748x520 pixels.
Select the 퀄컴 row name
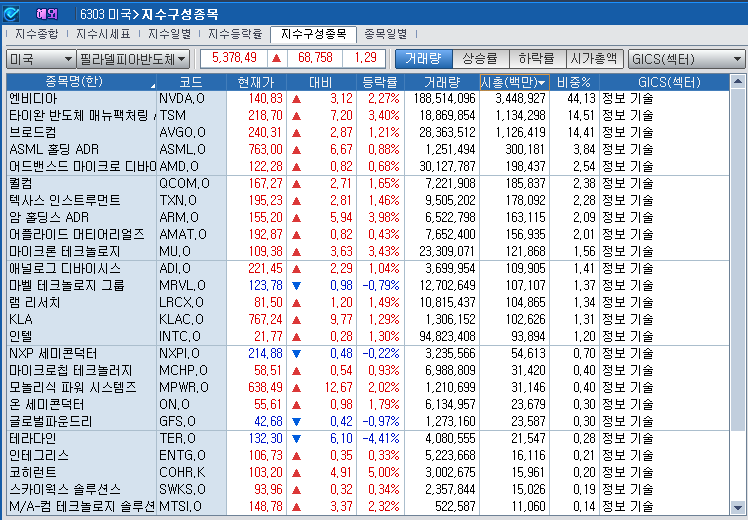point(21,183)
